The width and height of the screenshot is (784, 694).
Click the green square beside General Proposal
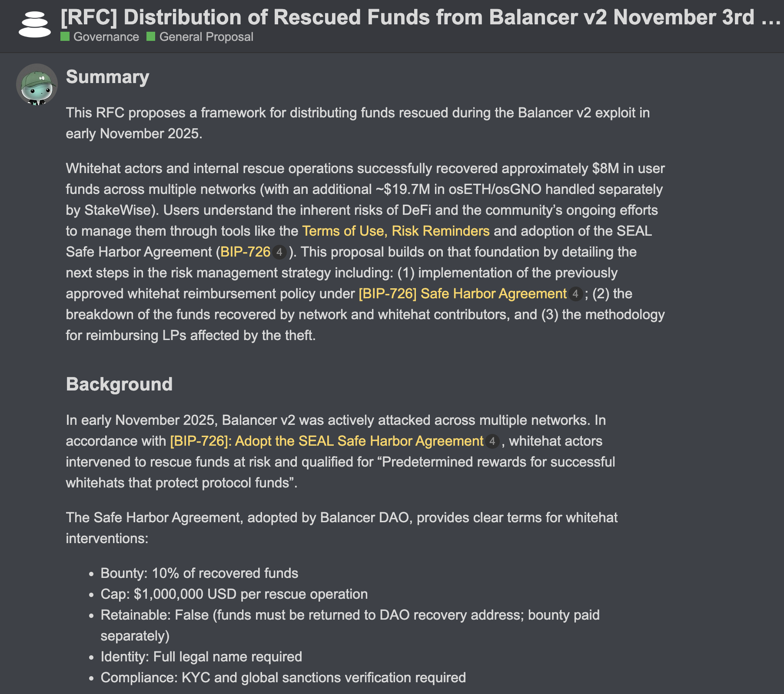(x=151, y=37)
